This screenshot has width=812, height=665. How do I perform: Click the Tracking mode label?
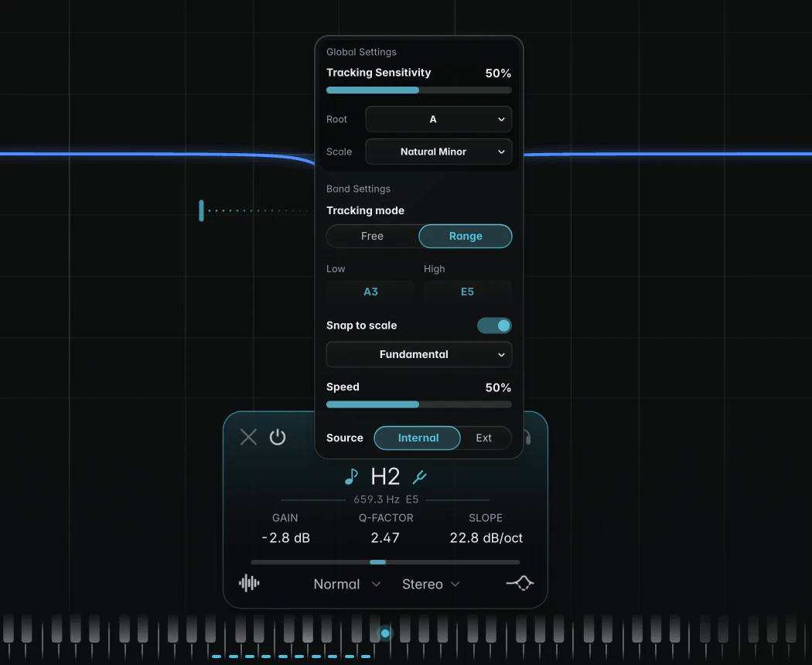coord(365,211)
